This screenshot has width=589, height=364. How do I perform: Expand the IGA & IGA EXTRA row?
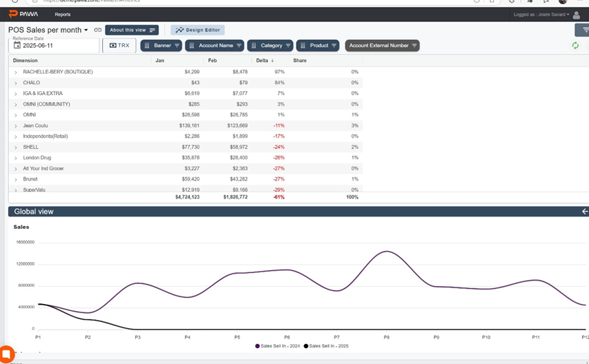point(16,94)
